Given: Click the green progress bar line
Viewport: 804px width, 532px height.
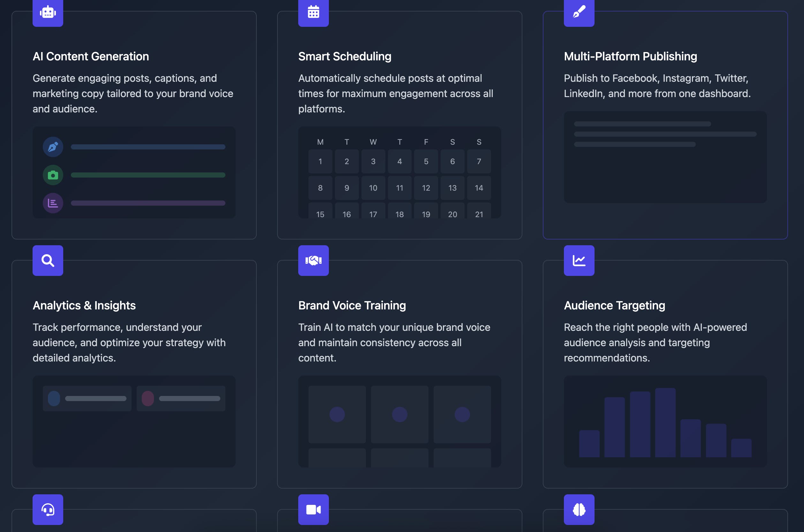Looking at the screenshot, I should tap(148, 175).
